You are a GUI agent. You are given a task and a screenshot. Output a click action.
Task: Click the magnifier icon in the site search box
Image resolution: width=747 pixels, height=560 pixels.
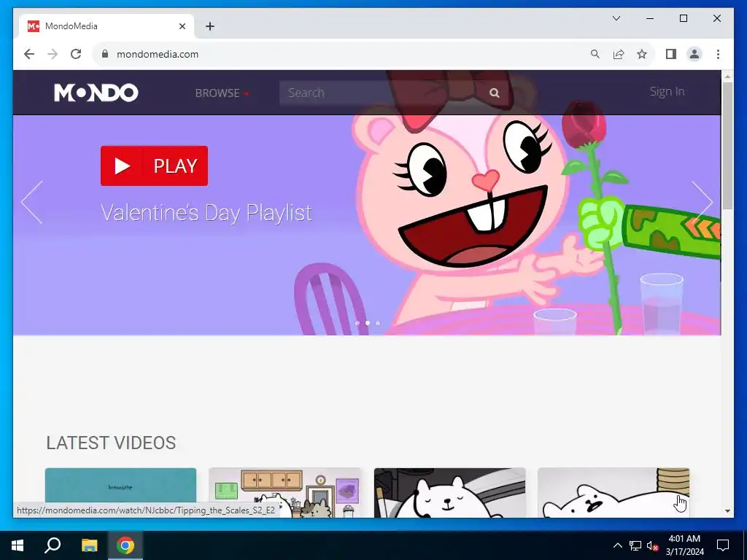(495, 93)
